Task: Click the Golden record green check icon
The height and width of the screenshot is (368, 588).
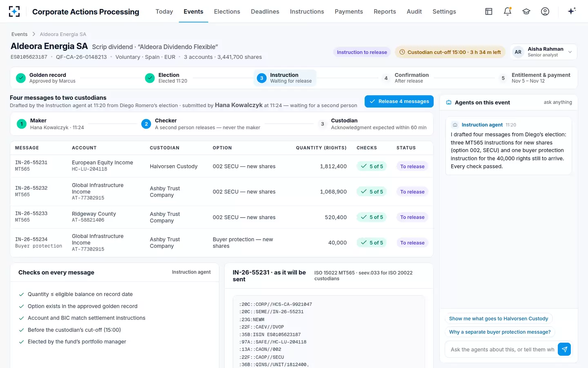Action: point(21,78)
